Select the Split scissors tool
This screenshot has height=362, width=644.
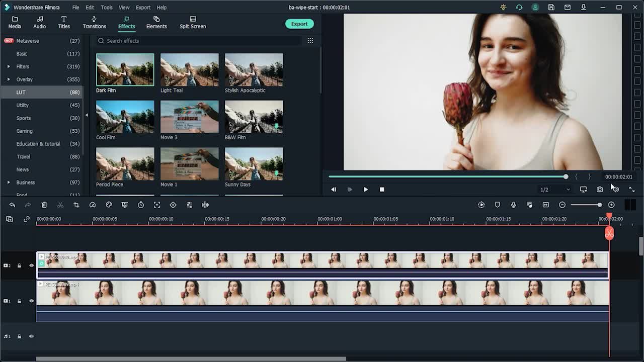(60, 205)
